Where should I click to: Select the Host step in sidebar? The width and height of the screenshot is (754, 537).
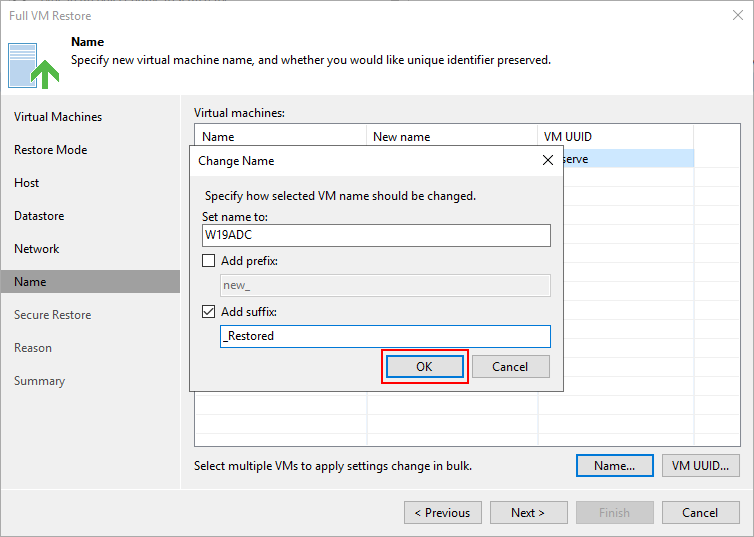click(x=26, y=183)
